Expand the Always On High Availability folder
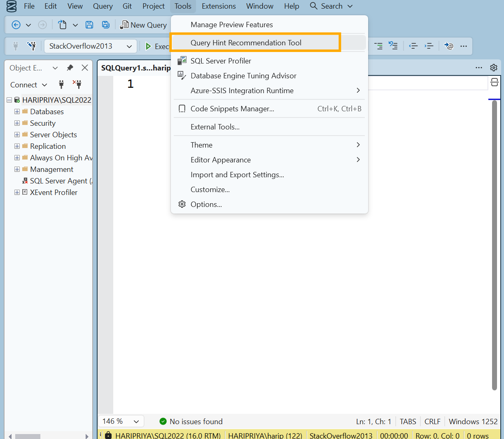This screenshot has width=504, height=439. coord(17,158)
